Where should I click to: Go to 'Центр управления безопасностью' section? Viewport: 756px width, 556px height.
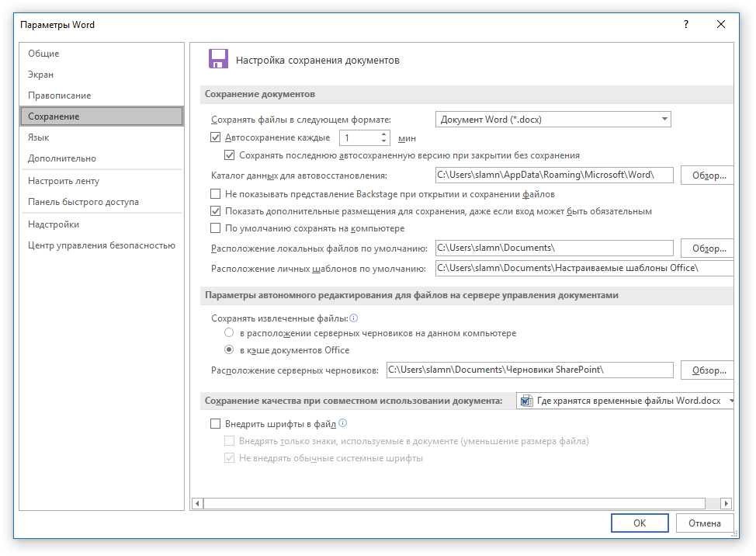tap(102, 245)
